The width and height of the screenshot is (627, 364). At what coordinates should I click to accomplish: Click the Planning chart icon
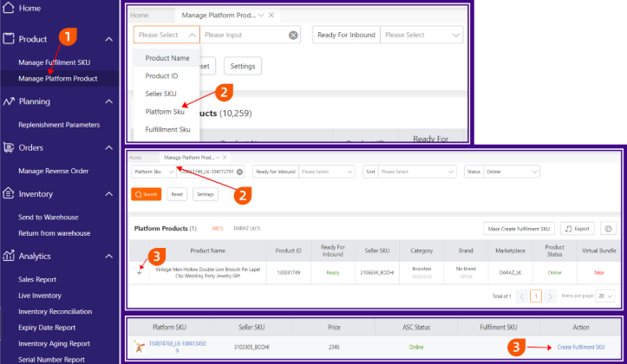tap(9, 101)
